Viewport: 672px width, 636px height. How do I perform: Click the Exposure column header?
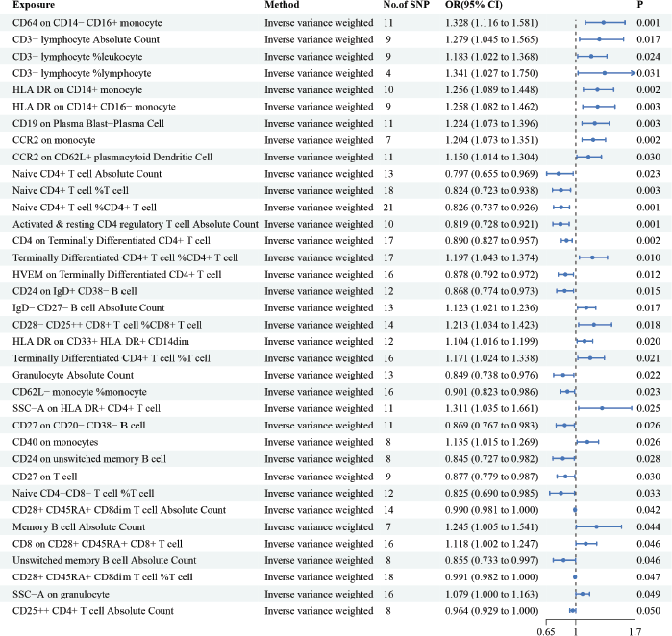coord(34,5)
